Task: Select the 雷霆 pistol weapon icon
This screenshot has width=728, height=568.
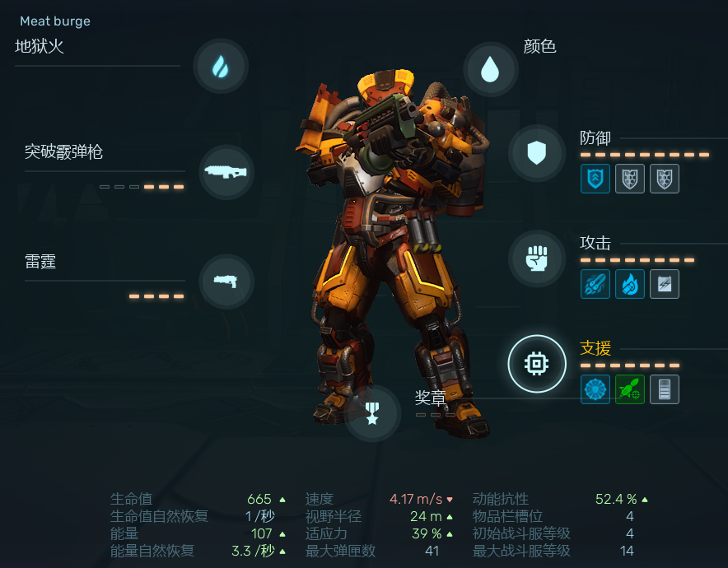Action: click(x=226, y=282)
